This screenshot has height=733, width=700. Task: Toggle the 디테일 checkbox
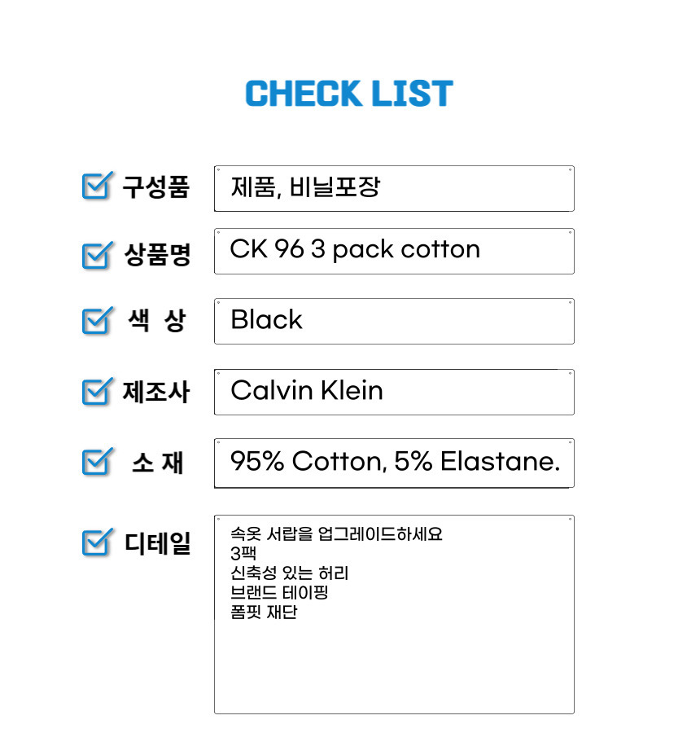pyautogui.click(x=96, y=542)
